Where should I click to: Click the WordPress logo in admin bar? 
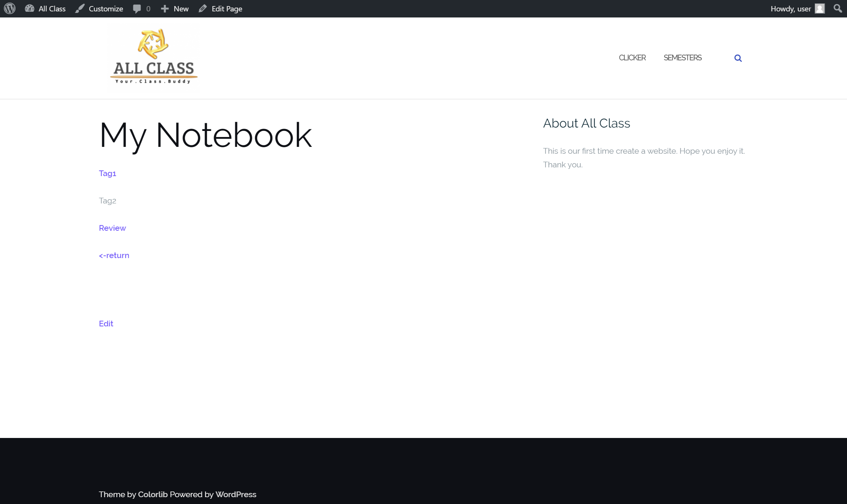(x=9, y=8)
